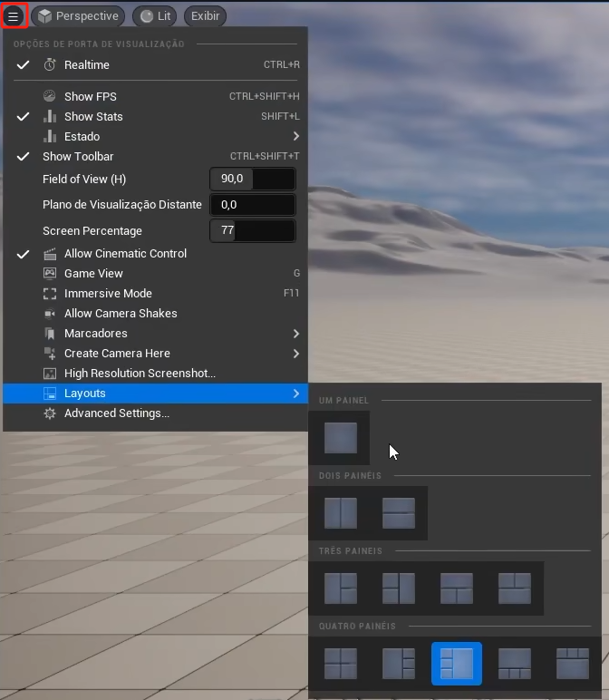
Task: Select the single pane layout
Action: pos(341,438)
